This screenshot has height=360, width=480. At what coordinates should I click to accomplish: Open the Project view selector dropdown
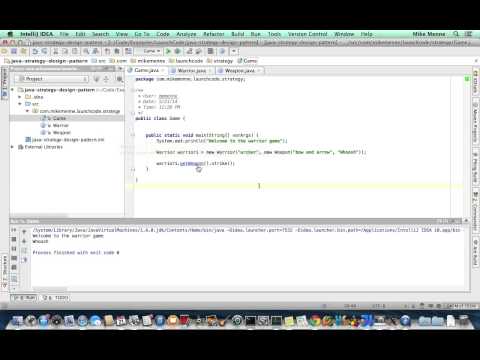click(x=52, y=79)
